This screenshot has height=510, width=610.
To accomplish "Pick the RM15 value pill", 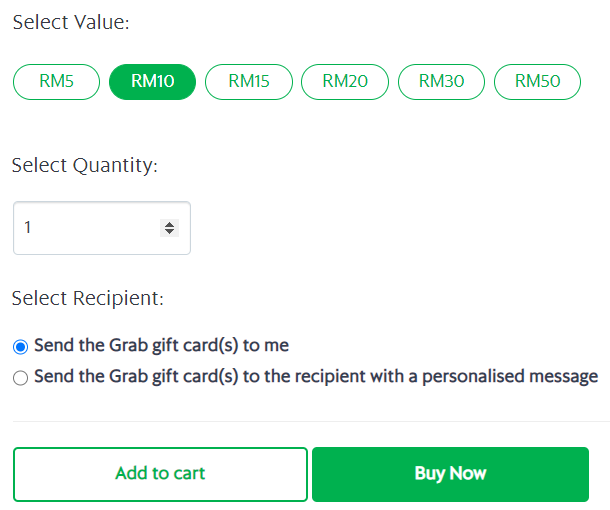I will coord(249,82).
